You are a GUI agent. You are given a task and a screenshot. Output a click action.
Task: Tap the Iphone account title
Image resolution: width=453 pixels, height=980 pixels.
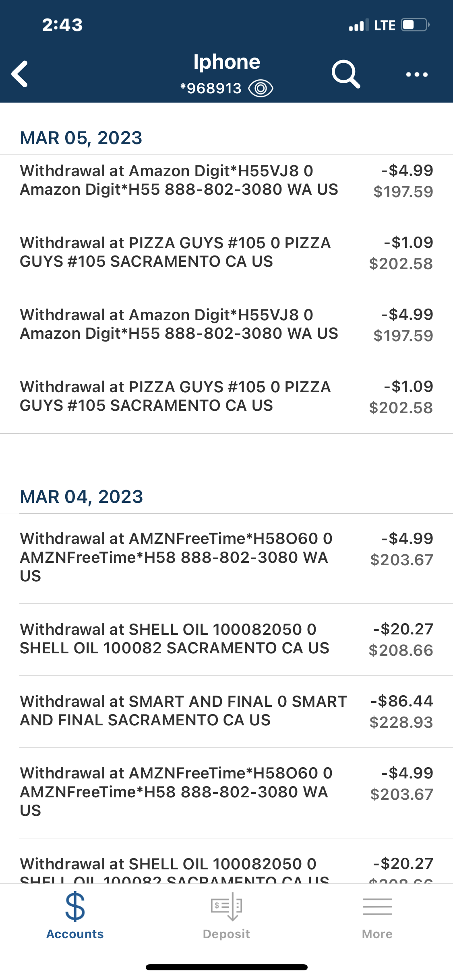tap(227, 62)
